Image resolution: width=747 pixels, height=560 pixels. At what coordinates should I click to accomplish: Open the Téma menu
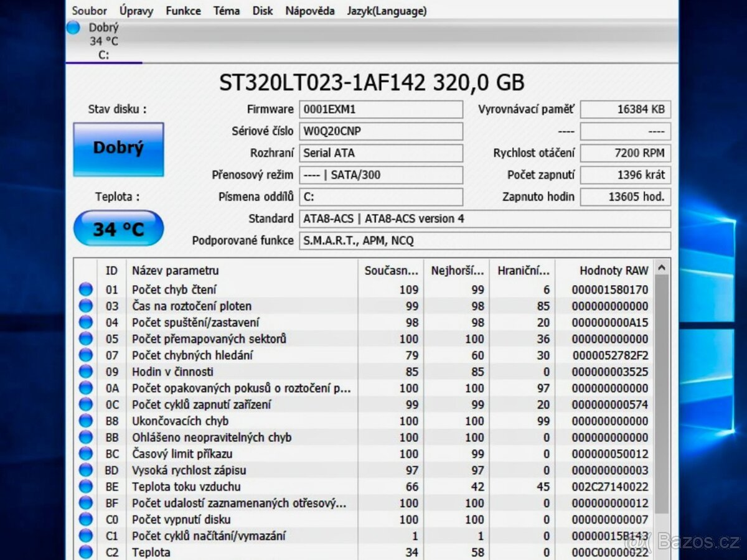click(x=227, y=11)
